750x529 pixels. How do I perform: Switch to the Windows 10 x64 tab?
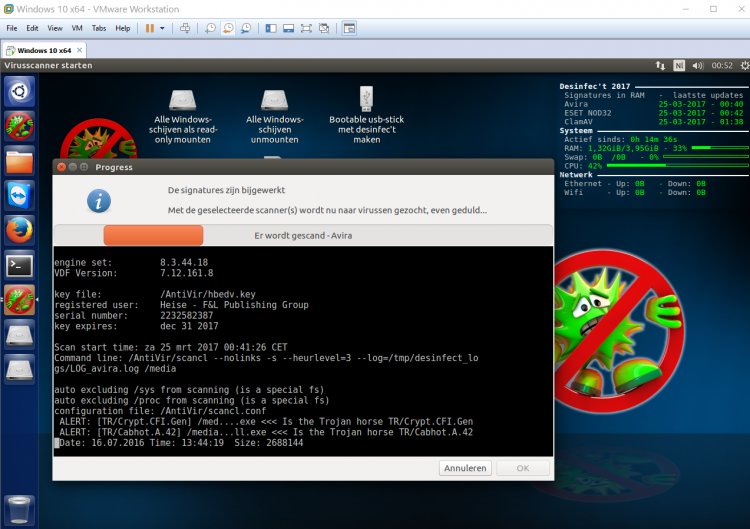tap(44, 49)
